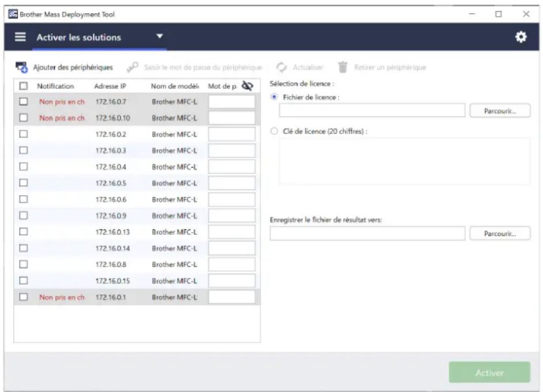543x392 pixels.
Task: Check the box for device 172.16.0.9
Action: 23,215
